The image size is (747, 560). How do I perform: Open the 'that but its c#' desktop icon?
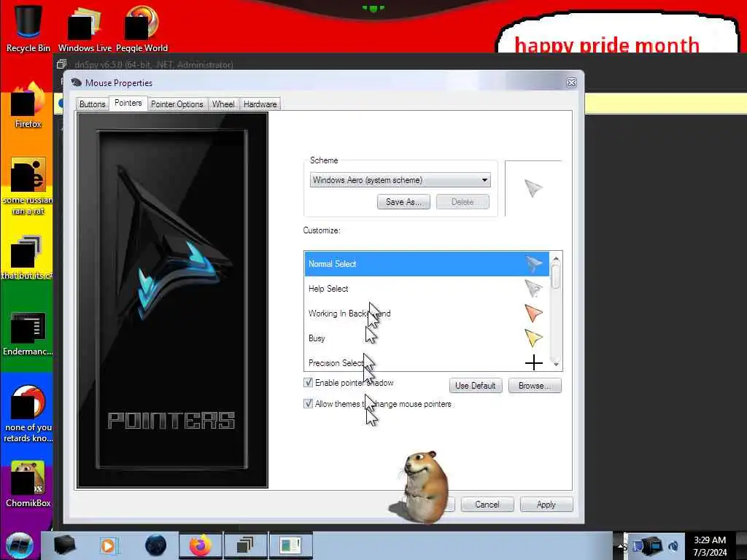(27, 257)
